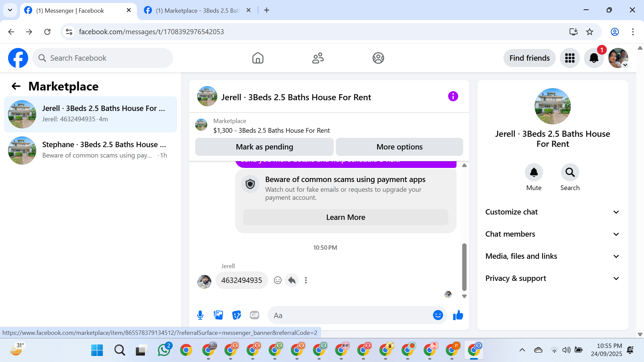Image resolution: width=644 pixels, height=362 pixels.
Task: Open Jerell chat in list
Action: tap(91, 114)
